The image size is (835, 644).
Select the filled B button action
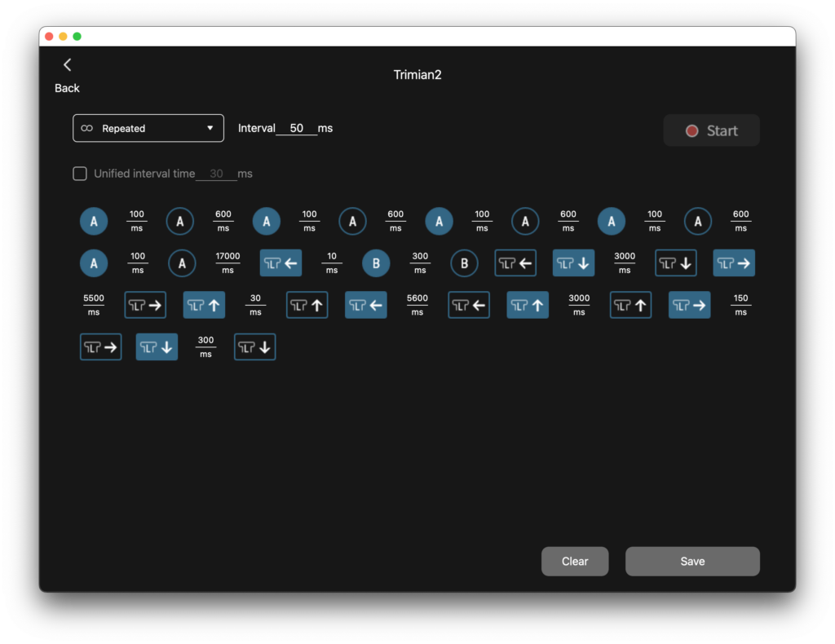[376, 263]
